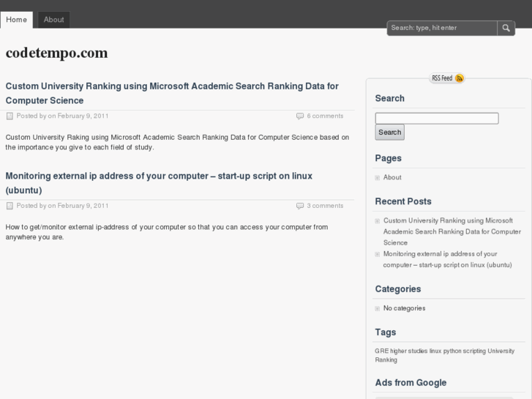Open recent post Monitoring external ip in sidebar

(x=448, y=259)
